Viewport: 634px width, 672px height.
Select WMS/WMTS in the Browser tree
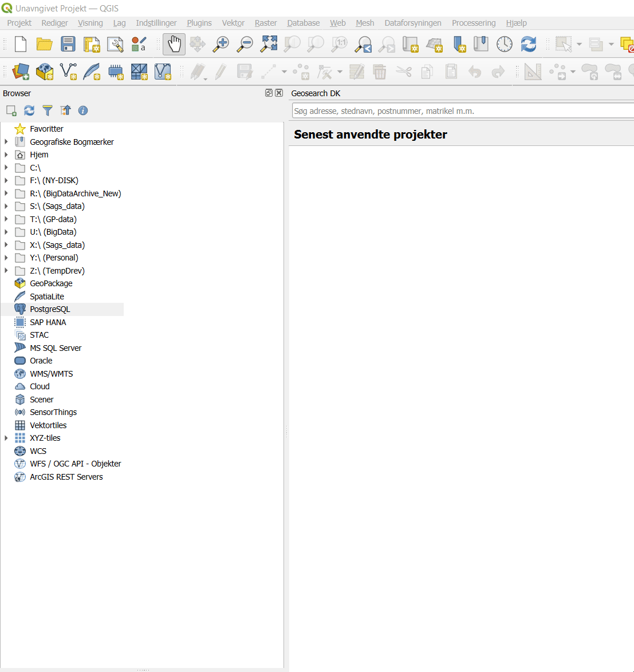51,374
